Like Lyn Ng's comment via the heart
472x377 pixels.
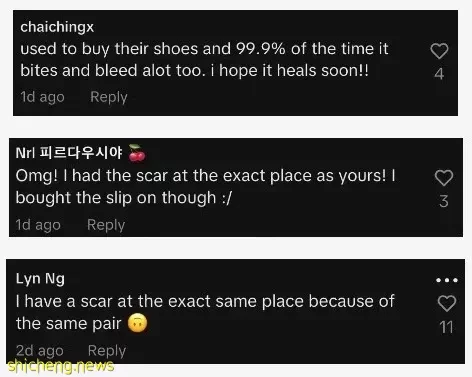pyautogui.click(x=447, y=303)
